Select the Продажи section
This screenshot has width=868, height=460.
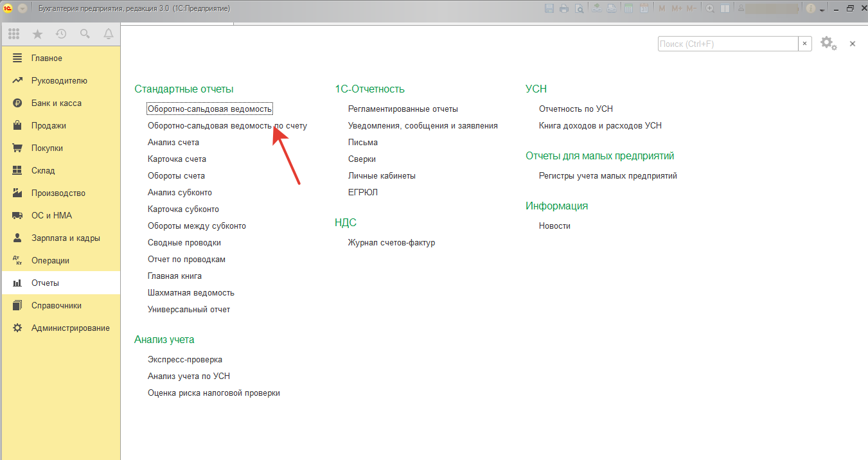[x=60, y=125]
